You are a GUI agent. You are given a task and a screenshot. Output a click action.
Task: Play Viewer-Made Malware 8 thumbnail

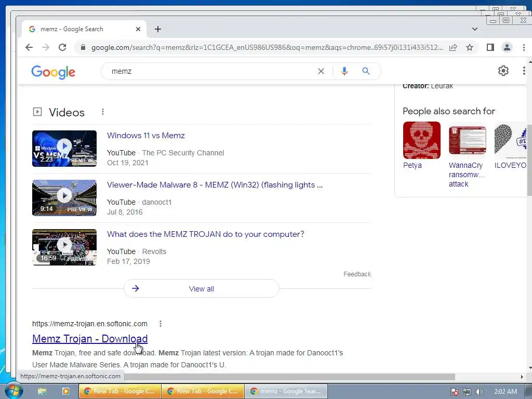point(64,198)
